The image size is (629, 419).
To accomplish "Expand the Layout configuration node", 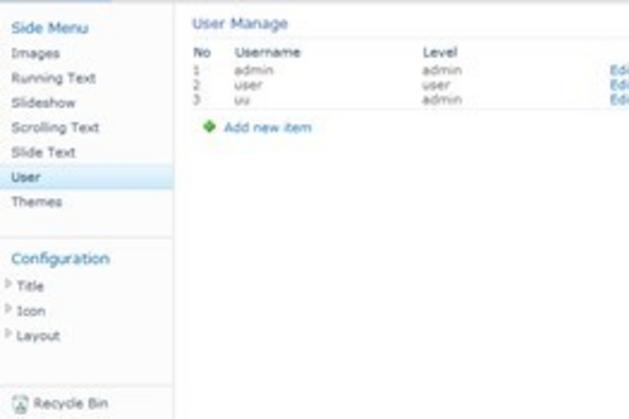I will [x=8, y=335].
